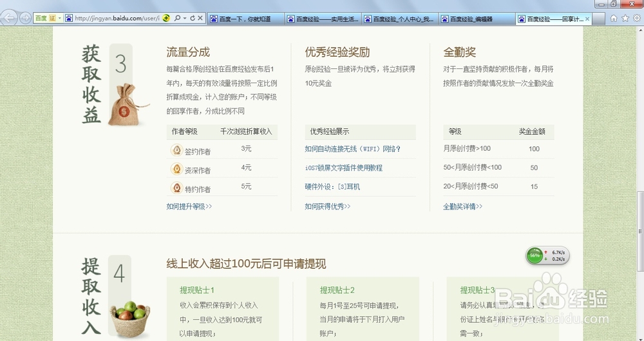Click the 流量分成 heading
The image size is (644, 341).
pos(188,52)
